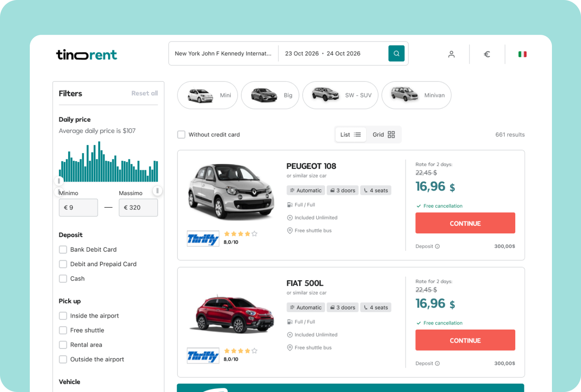Click the PEUGEOT 108 title

(x=311, y=166)
